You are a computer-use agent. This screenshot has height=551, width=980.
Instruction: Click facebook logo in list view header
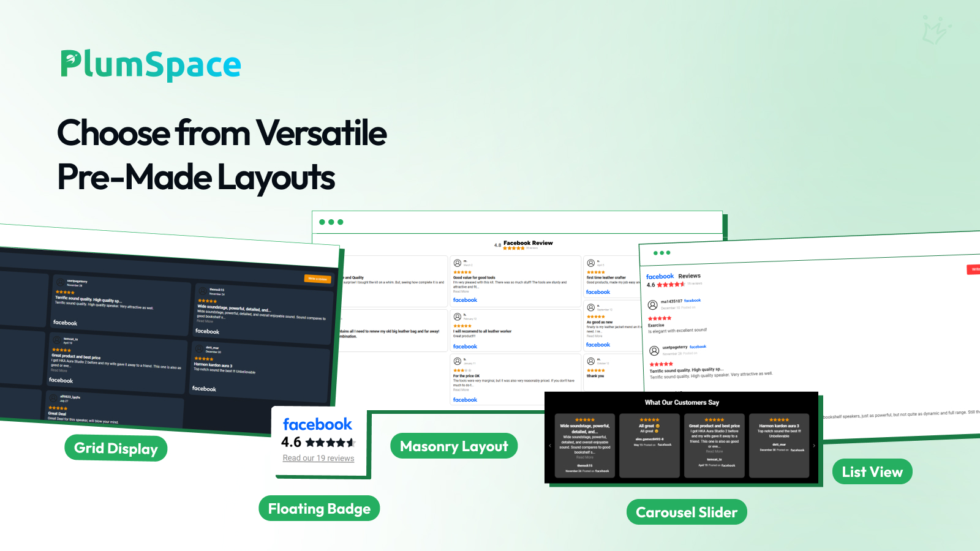660,277
